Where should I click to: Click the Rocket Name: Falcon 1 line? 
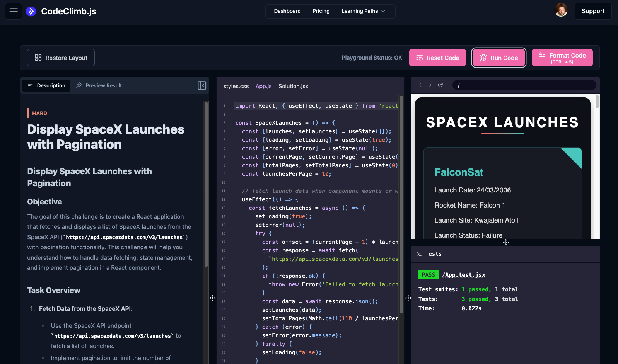(469, 205)
